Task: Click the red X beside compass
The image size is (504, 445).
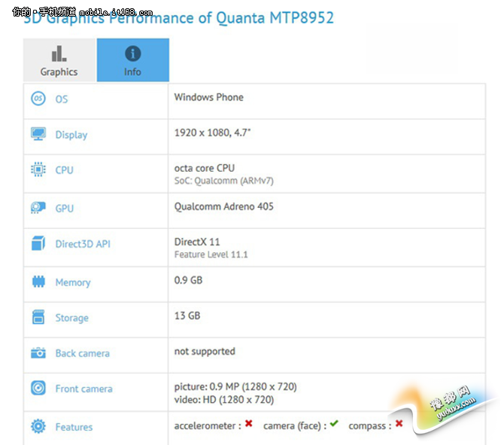Action: click(399, 424)
